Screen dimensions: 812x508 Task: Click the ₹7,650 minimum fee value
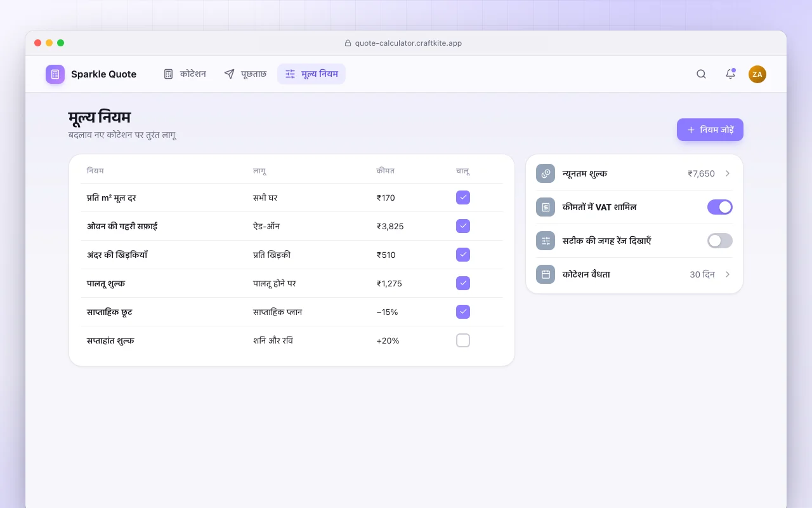point(701,173)
